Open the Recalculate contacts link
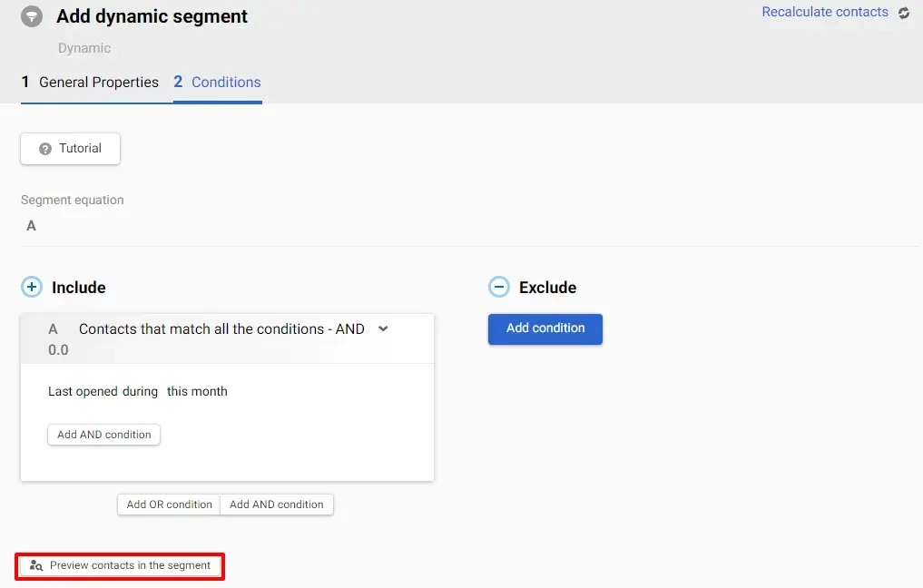The height and width of the screenshot is (588, 923). 824,13
